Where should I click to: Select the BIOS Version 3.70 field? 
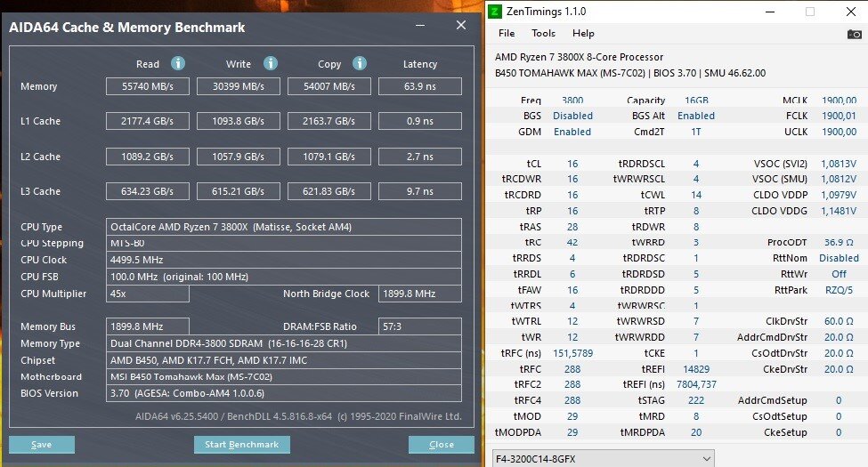tap(284, 393)
